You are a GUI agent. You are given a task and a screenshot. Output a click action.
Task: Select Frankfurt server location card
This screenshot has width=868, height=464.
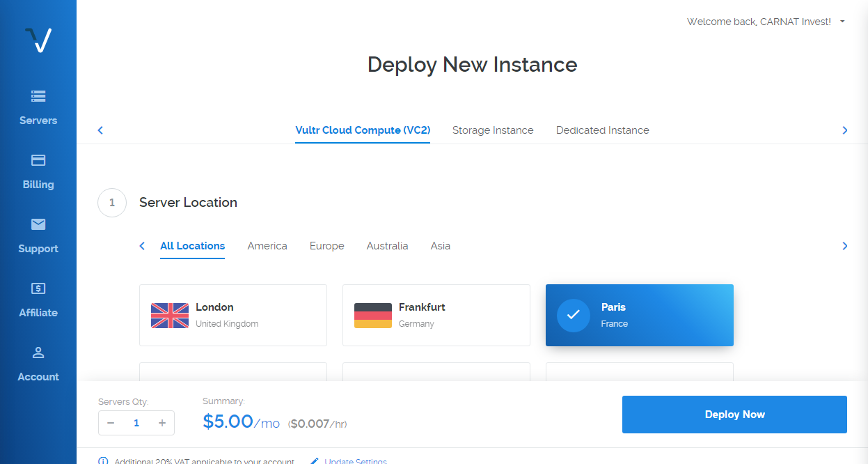[436, 315]
